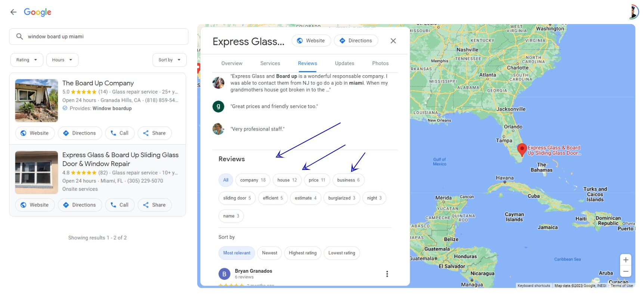Expand the Hours filter dropdown

tap(62, 60)
